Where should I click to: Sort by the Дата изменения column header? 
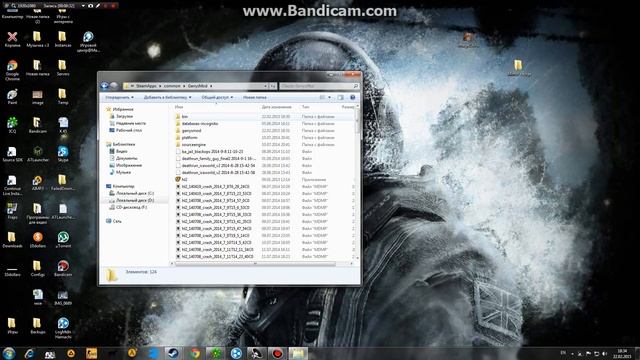[276, 107]
